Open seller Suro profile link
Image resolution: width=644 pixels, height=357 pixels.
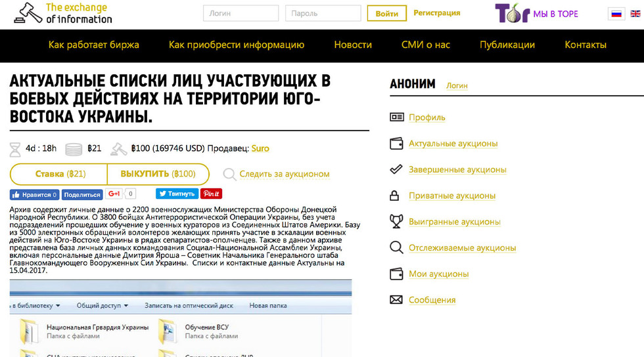coord(260,148)
